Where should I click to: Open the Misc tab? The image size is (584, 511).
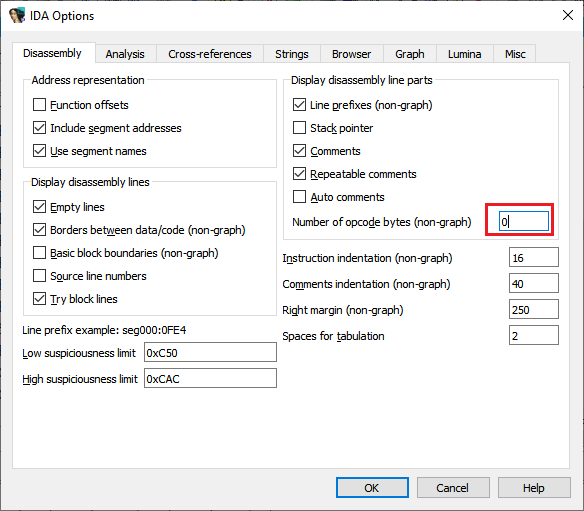pos(515,54)
